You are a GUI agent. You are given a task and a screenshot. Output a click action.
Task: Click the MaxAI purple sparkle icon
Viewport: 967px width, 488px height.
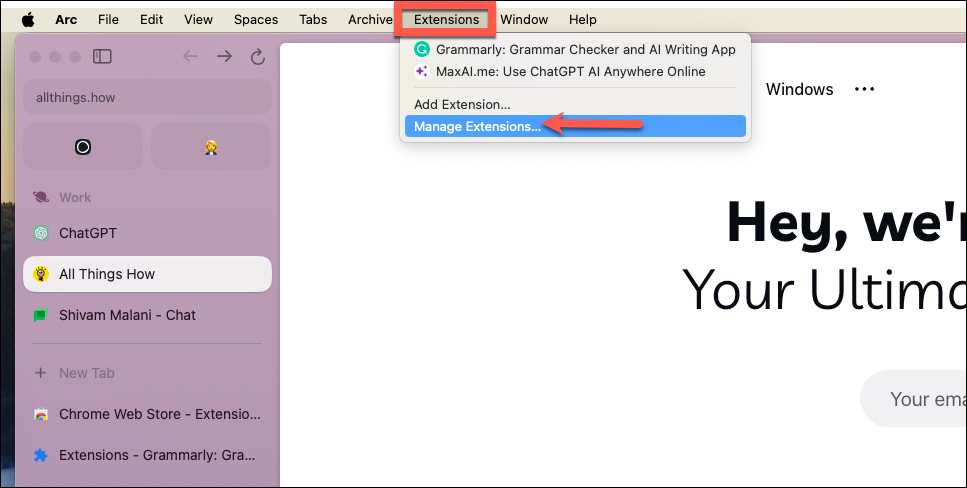click(422, 72)
